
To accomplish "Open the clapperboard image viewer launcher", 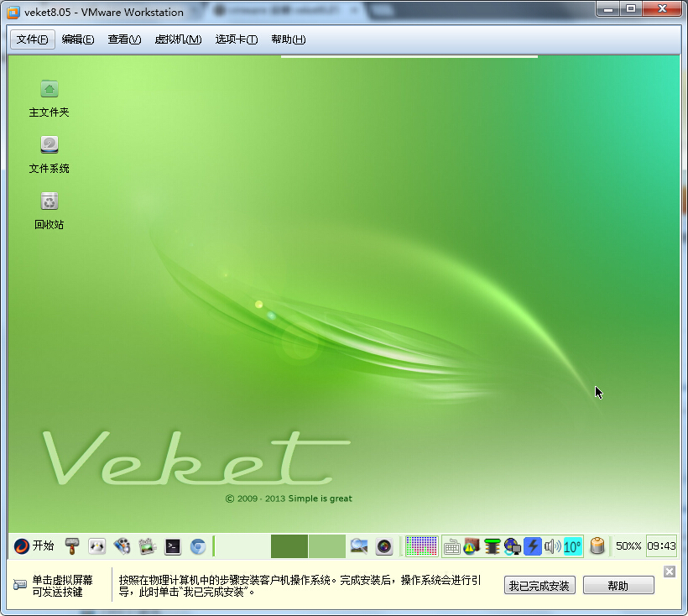I will click(148, 546).
